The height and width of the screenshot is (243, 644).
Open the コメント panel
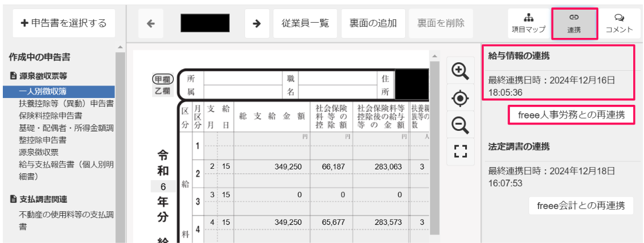click(619, 23)
